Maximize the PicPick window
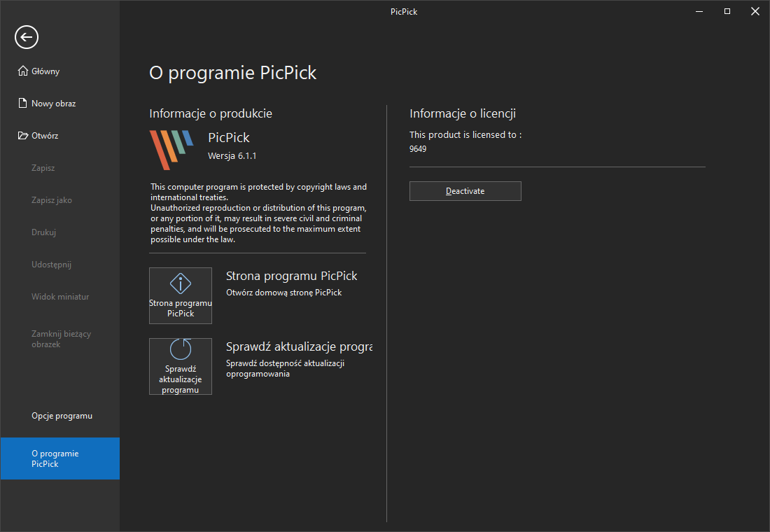This screenshot has height=532, width=770. [x=727, y=11]
